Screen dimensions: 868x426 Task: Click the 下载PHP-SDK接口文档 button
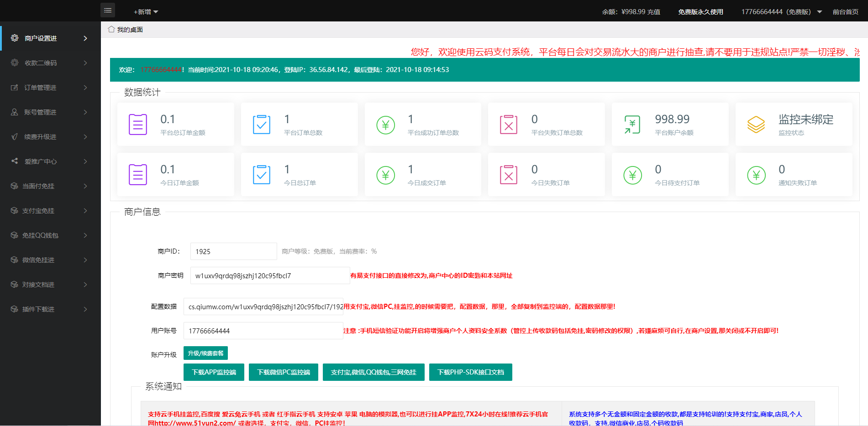point(471,372)
